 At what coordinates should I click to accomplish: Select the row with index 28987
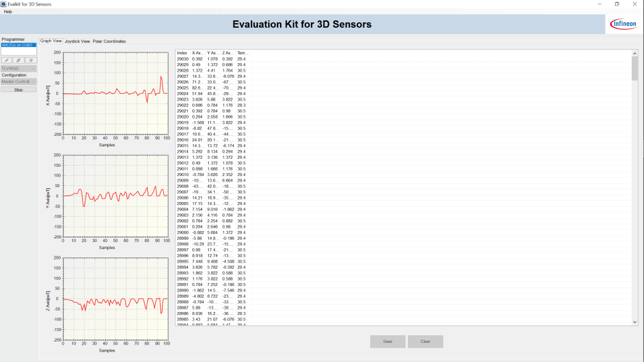213,308
